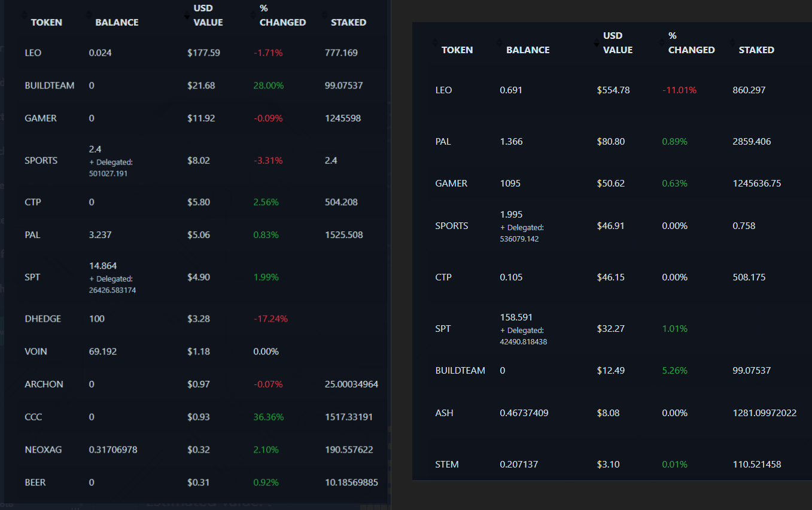Screen dimensions: 812x510
Task: Select GAMER token in the left table
Action: point(41,118)
